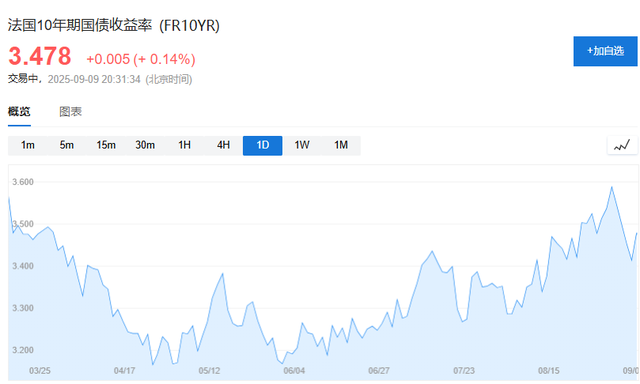Select the 1m timeframe
640x384 pixels.
tap(28, 145)
